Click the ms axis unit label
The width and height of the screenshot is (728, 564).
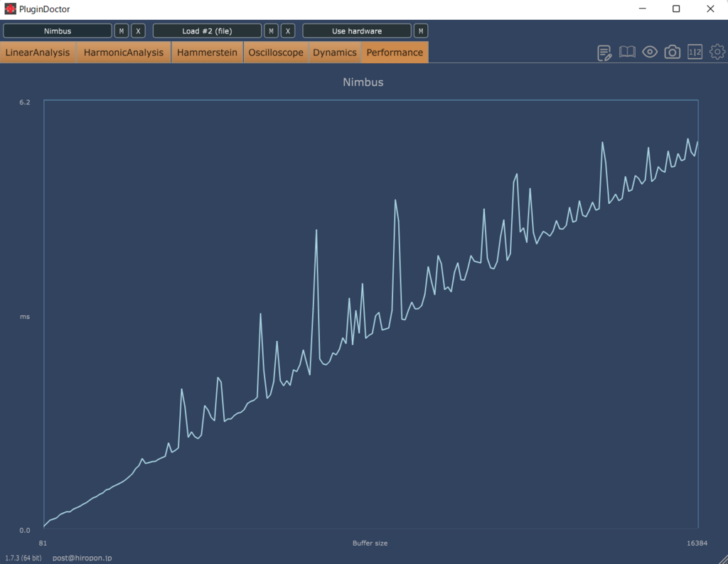(x=25, y=317)
